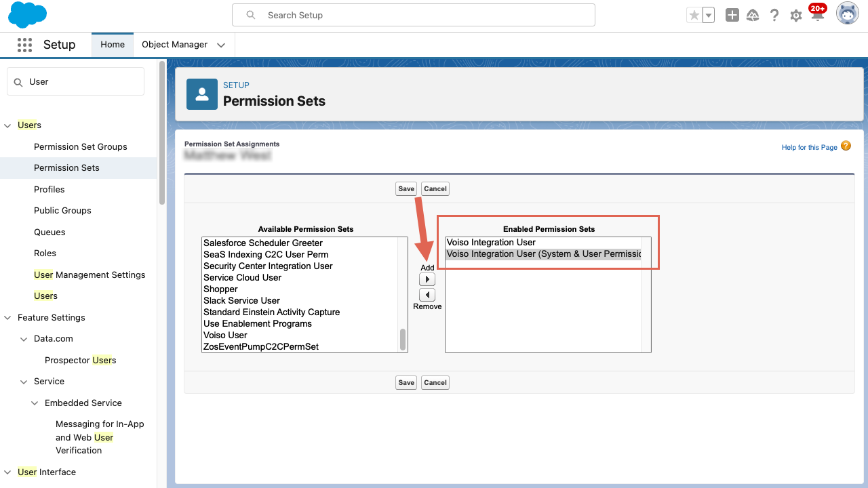The image size is (868, 488).
Task: Click the bottom Save button
Action: 406,382
